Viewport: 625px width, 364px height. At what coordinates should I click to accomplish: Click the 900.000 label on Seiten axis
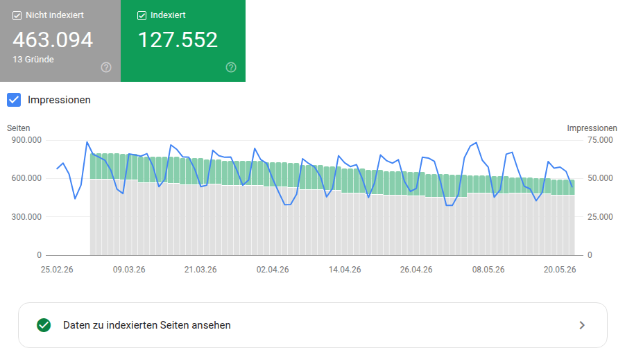click(26, 140)
